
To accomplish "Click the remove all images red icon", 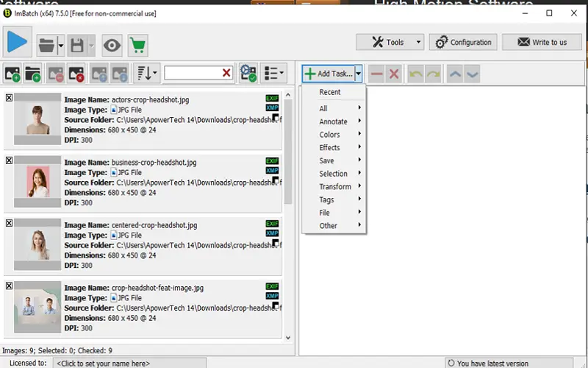I will click(76, 73).
